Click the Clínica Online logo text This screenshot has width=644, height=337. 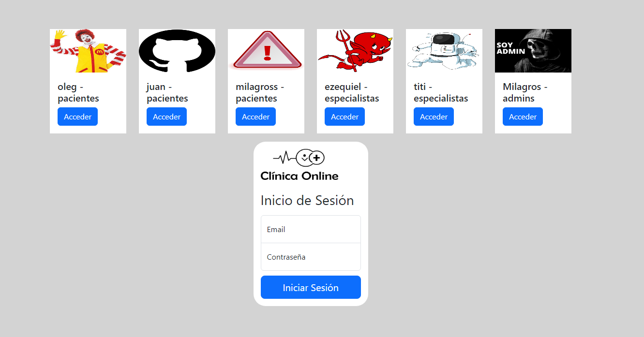pyautogui.click(x=300, y=176)
